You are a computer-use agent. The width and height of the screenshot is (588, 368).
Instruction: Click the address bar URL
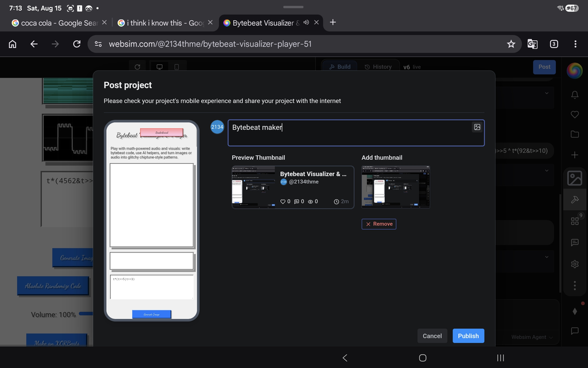tap(210, 44)
